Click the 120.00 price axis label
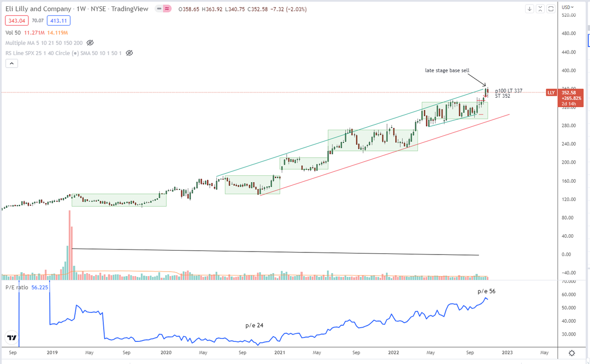The width and height of the screenshot is (590, 364). [x=568, y=199]
